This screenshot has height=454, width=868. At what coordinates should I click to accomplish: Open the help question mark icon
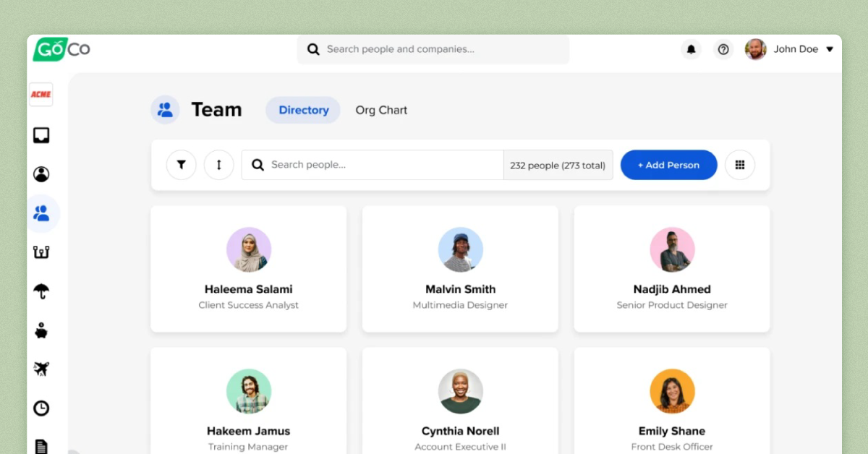point(723,49)
